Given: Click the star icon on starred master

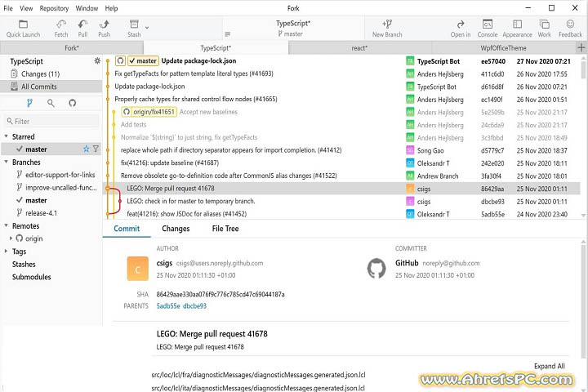Looking at the screenshot, I should (87, 149).
